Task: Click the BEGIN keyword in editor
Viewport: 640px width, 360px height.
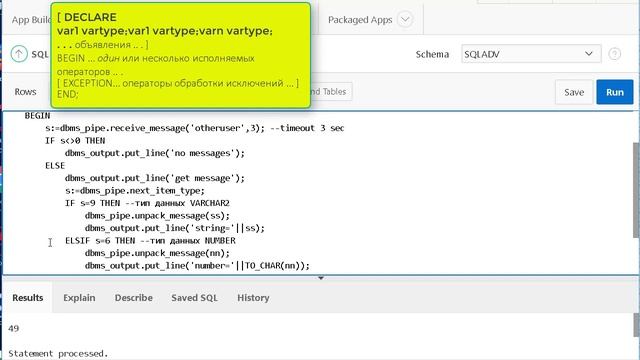Action: pos(37,116)
